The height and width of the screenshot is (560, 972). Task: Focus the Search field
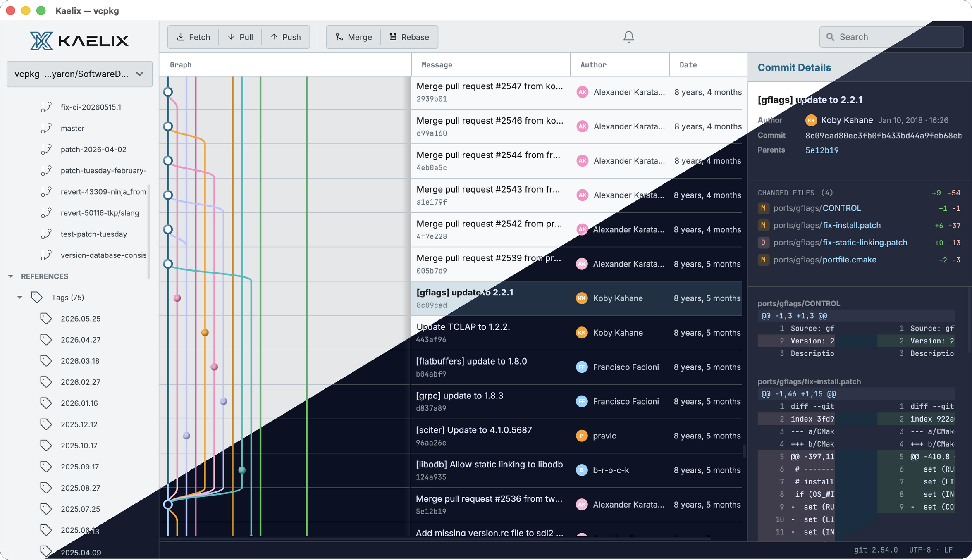[891, 37]
